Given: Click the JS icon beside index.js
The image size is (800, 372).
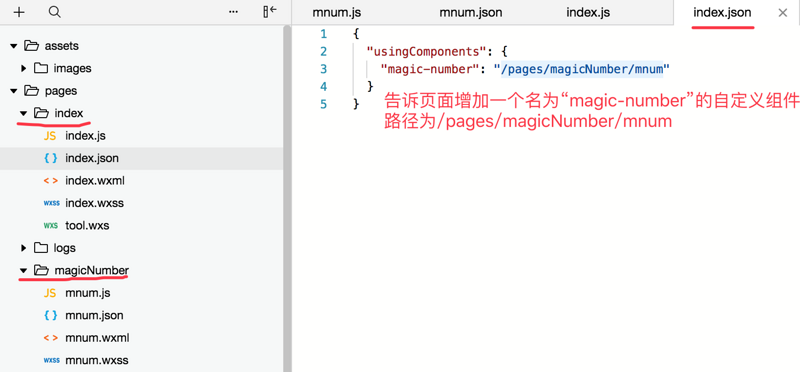Looking at the screenshot, I should pyautogui.click(x=50, y=136).
